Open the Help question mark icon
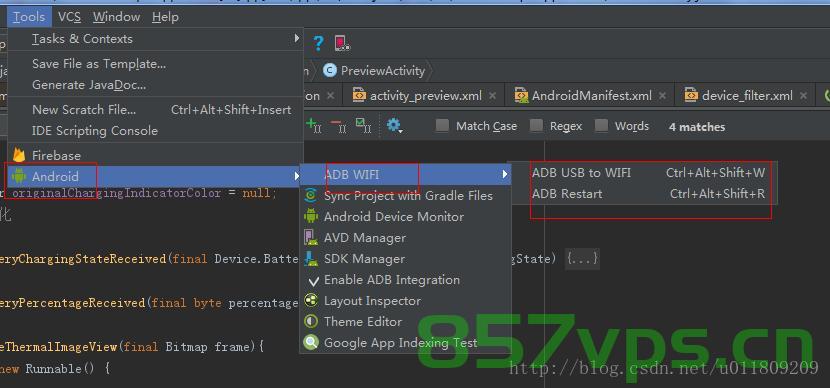Screen dimensions: 830x388 318,43
